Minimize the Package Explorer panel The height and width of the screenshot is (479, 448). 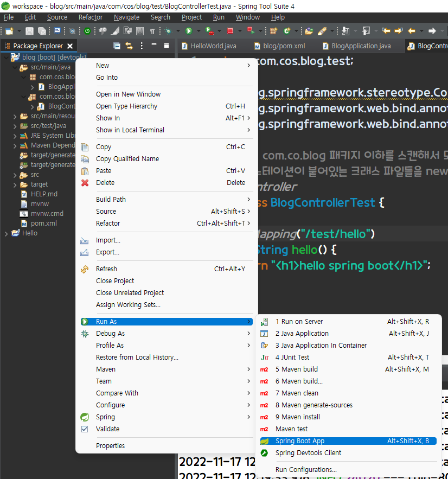pos(154,45)
